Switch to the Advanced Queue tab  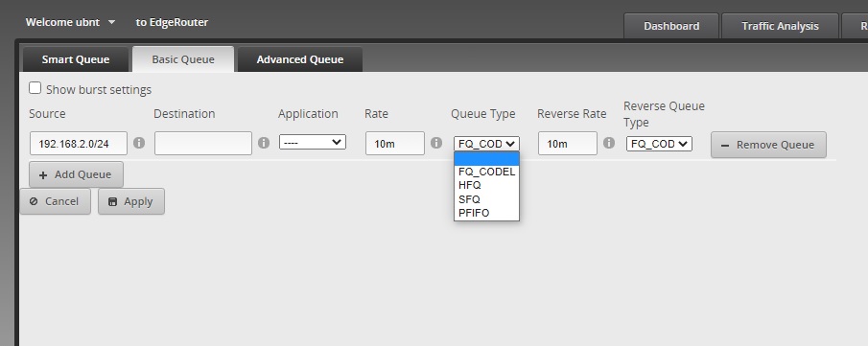coord(300,59)
